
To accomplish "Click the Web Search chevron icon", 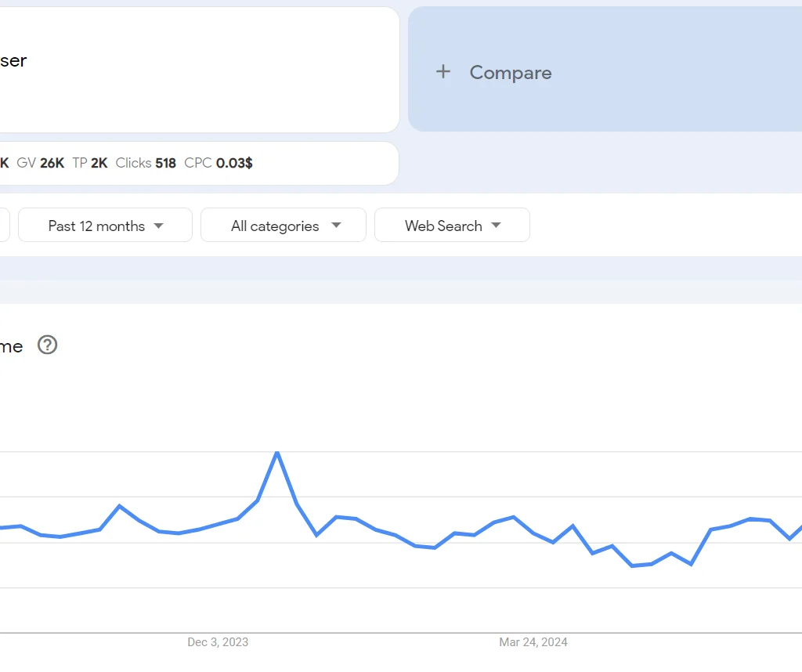I will click(496, 226).
